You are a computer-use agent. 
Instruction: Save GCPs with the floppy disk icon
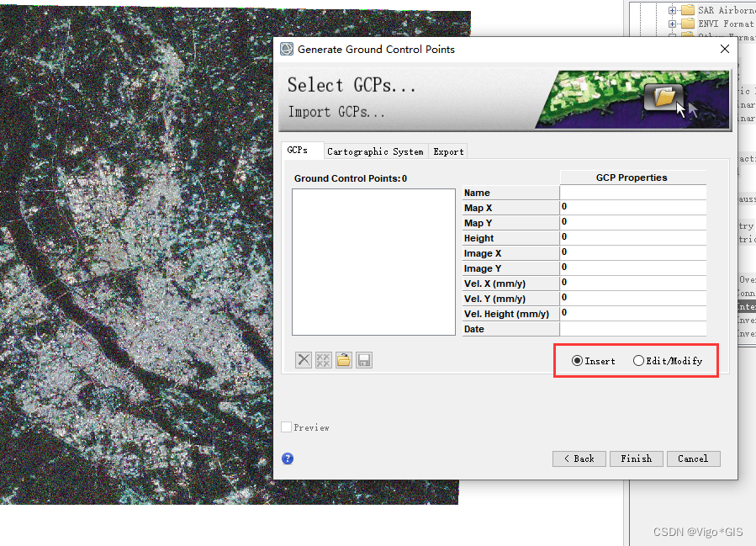(364, 360)
